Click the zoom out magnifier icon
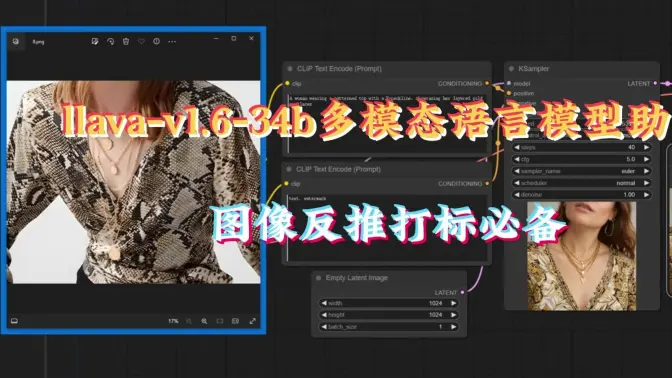672x378 pixels. click(189, 321)
